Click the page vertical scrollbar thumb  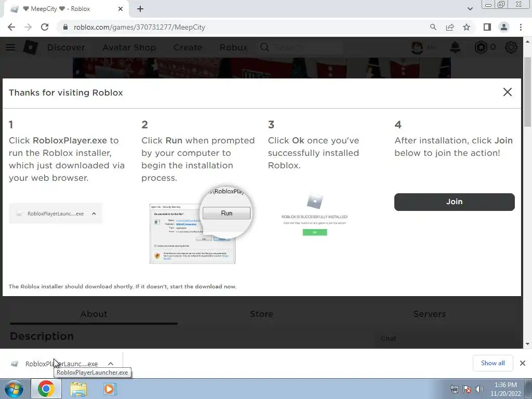tap(527, 91)
